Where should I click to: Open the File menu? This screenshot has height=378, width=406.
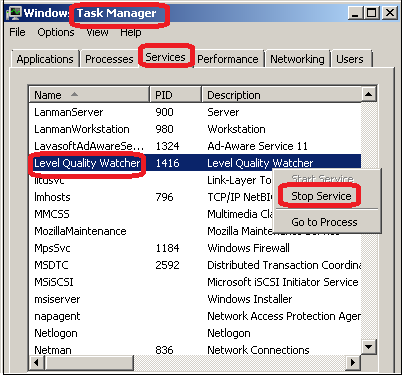[x=17, y=32]
